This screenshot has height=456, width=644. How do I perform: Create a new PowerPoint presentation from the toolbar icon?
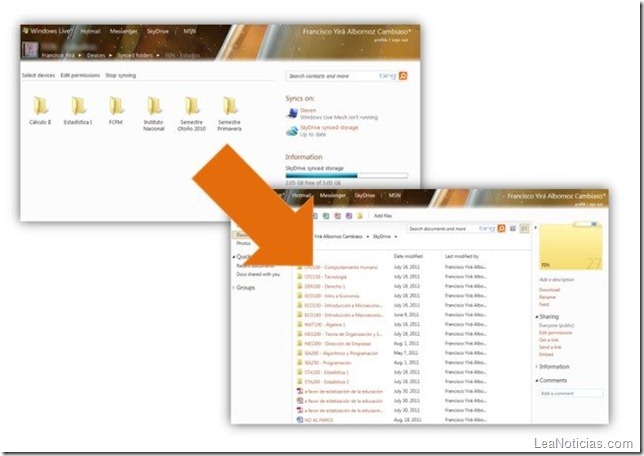tap(337, 216)
